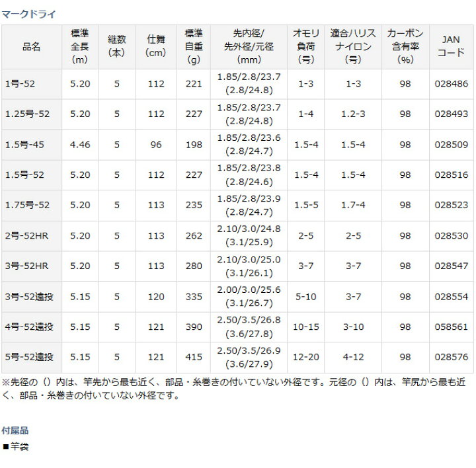Click the 4.46 length value
The image size is (476, 468).
click(80, 145)
